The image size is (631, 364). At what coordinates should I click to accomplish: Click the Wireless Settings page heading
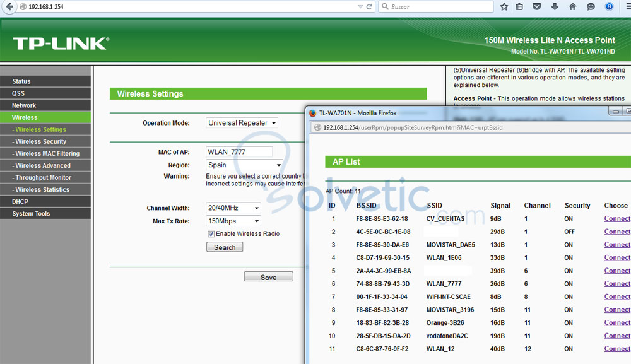coord(150,94)
